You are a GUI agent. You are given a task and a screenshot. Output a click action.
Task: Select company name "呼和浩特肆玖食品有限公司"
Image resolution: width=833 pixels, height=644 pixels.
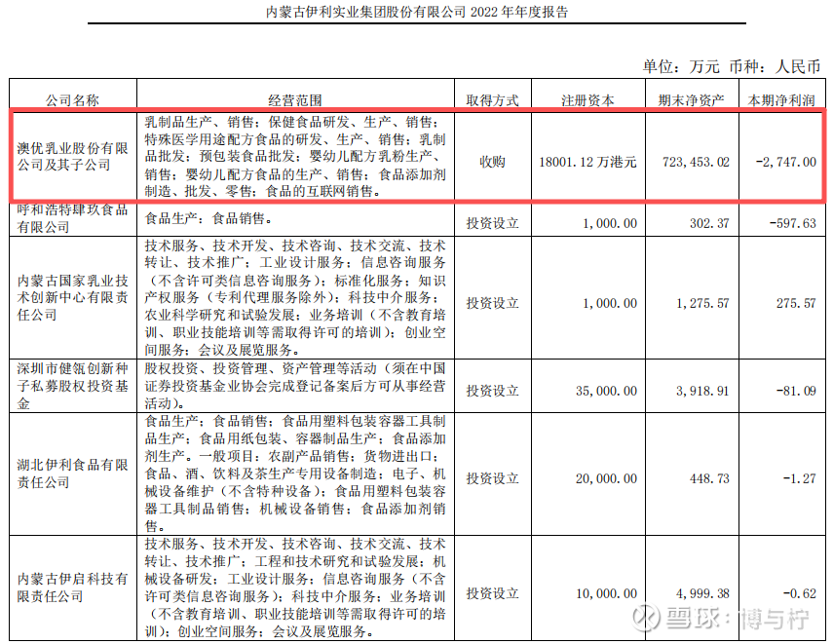(x=72, y=218)
